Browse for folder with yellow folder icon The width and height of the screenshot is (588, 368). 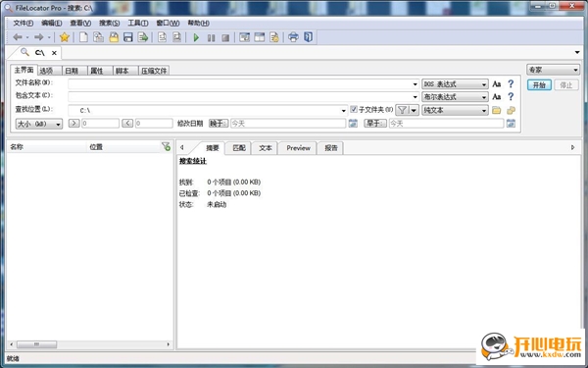click(497, 110)
